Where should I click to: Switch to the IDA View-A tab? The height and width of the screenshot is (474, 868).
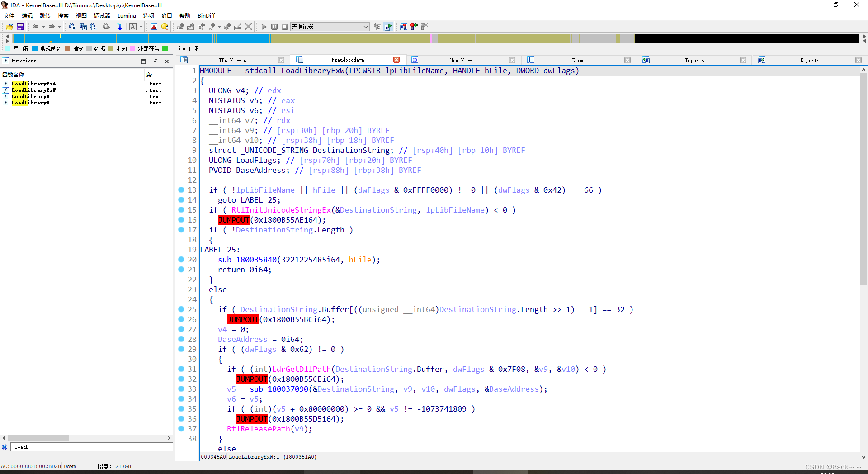pos(232,60)
